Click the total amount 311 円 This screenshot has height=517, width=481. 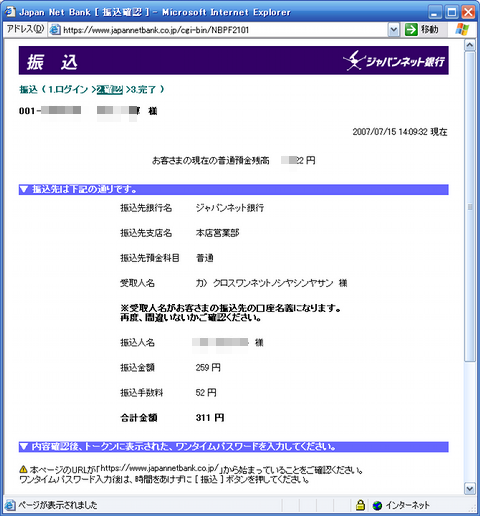coord(210,417)
